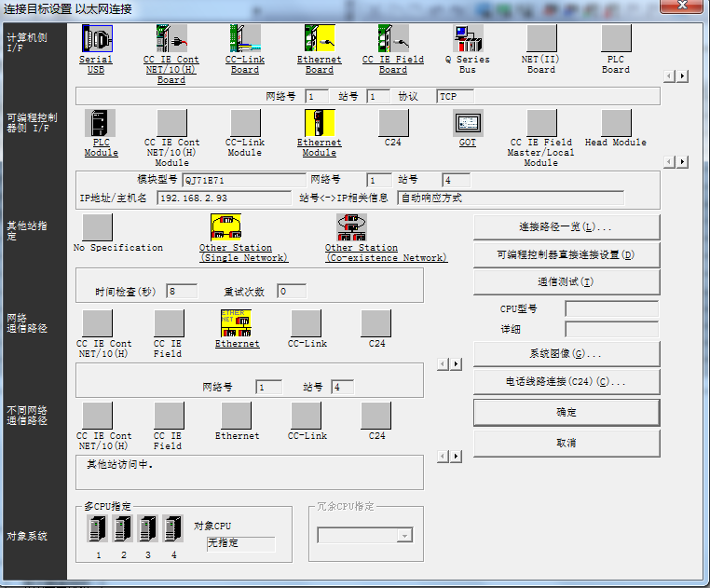Select the Q Series Bus icon
Viewport: 710px width, 588px height.
[x=468, y=39]
